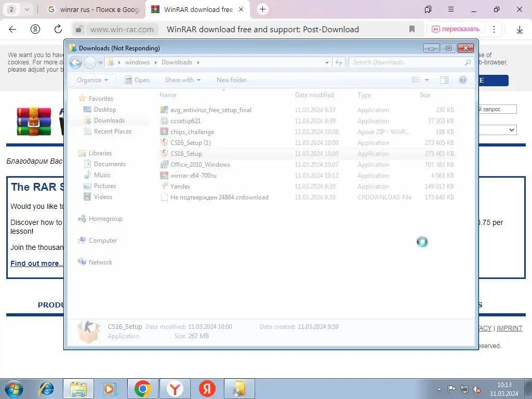Screen dimensions: 532x399
Task: Expand windows breadcrumb arrow
Action: click(x=156, y=62)
